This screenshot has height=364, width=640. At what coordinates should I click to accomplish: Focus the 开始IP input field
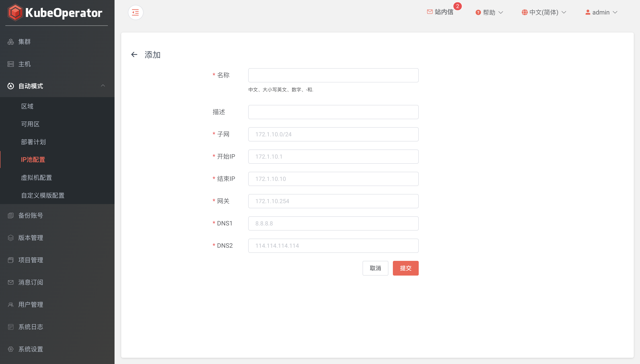pos(333,157)
